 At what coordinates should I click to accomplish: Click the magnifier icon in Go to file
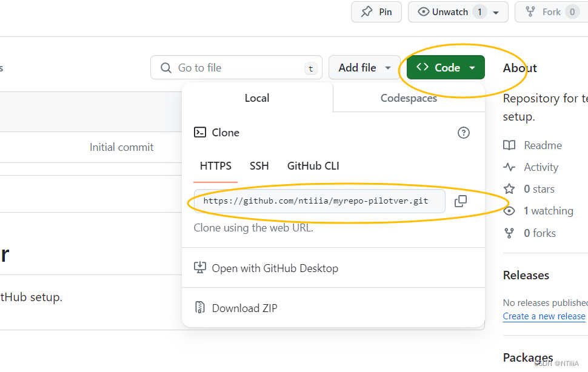point(165,68)
